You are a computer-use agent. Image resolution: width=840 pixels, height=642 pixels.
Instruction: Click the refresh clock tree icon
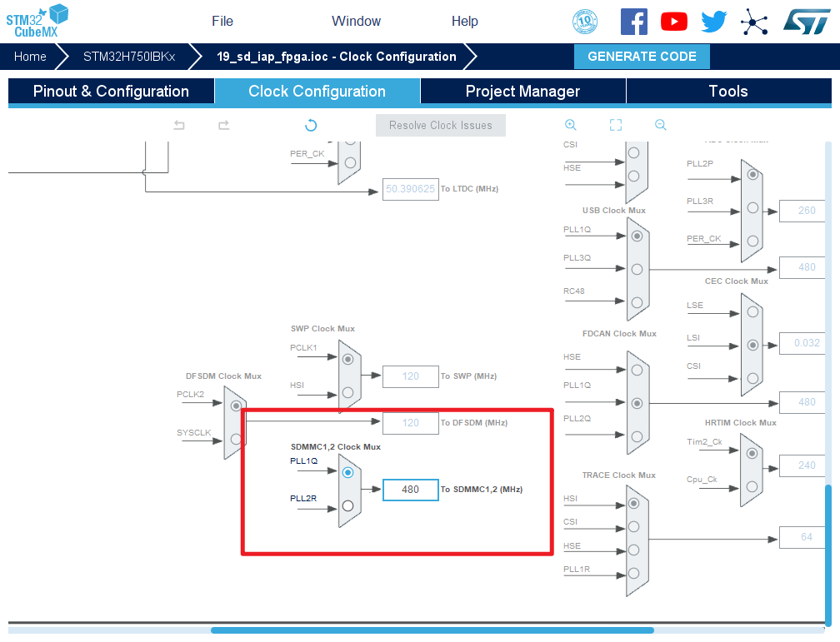[311, 125]
